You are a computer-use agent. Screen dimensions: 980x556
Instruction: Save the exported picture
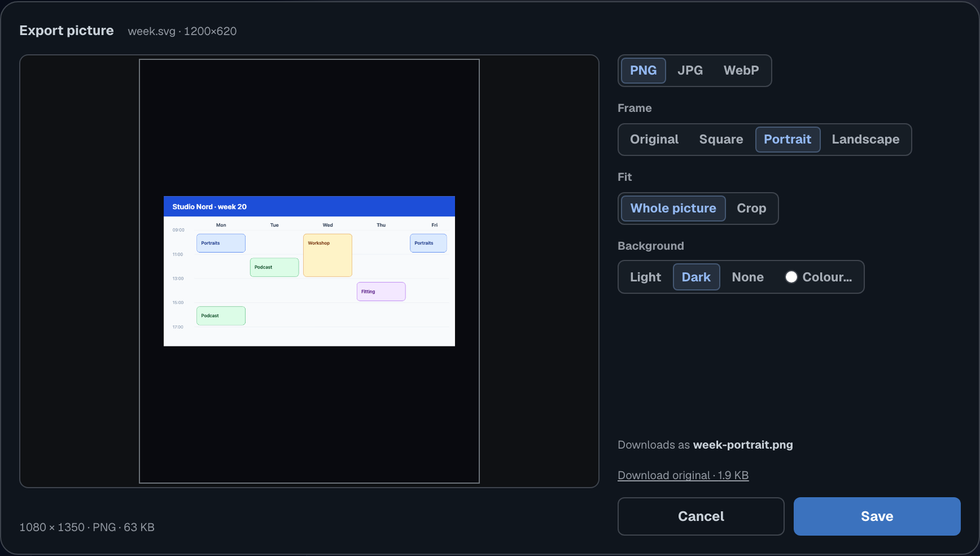(877, 516)
